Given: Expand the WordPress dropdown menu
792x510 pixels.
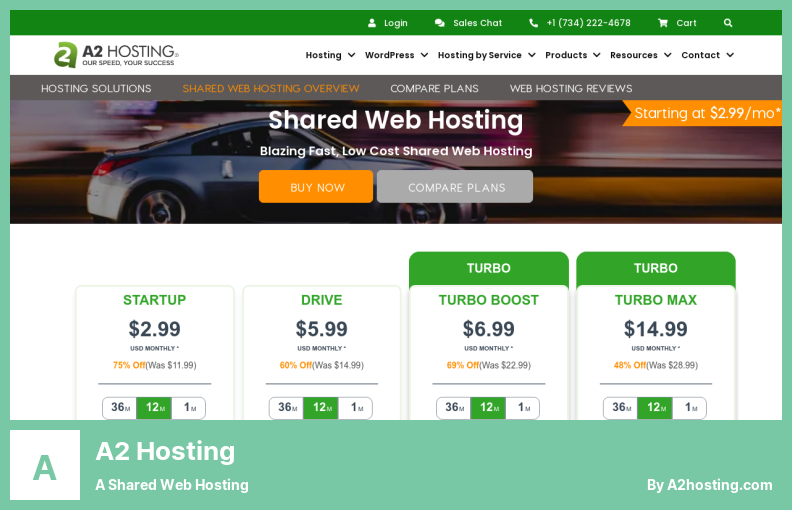Looking at the screenshot, I should tap(397, 55).
